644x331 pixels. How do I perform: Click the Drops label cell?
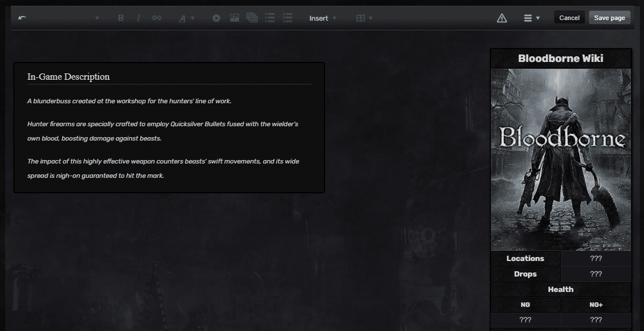tap(525, 274)
